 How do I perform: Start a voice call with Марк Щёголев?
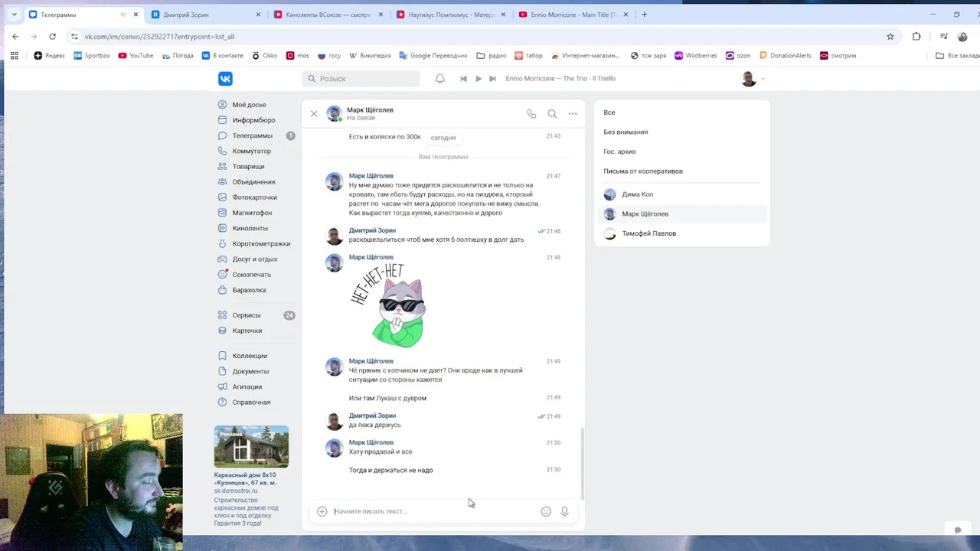tap(531, 114)
